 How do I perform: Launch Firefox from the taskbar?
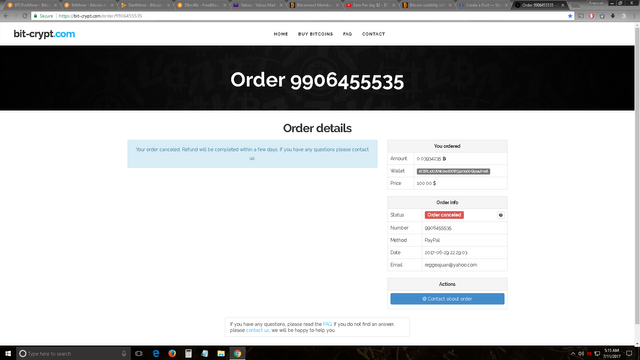(172, 353)
